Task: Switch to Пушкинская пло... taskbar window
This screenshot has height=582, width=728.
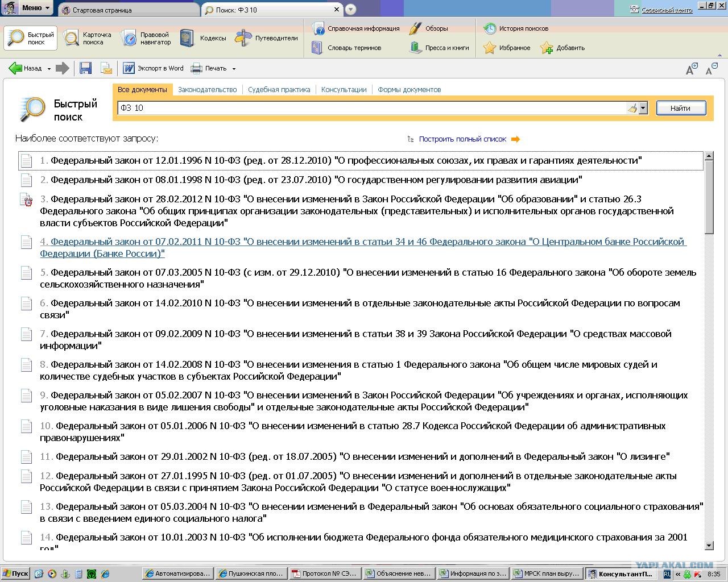Action: click(250, 573)
